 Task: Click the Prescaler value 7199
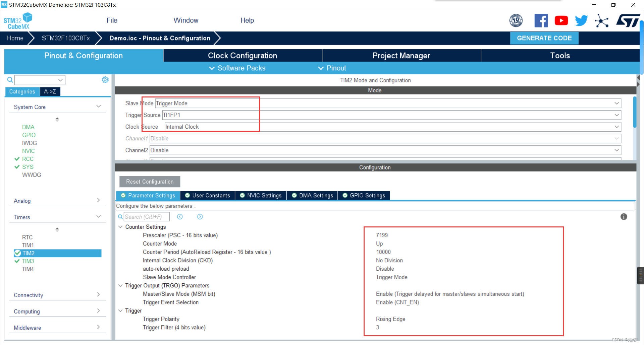point(382,235)
